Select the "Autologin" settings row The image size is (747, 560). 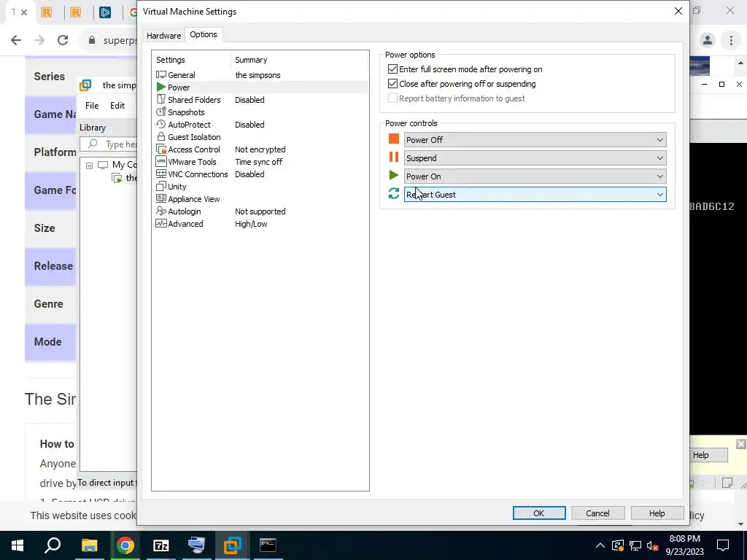(x=260, y=211)
